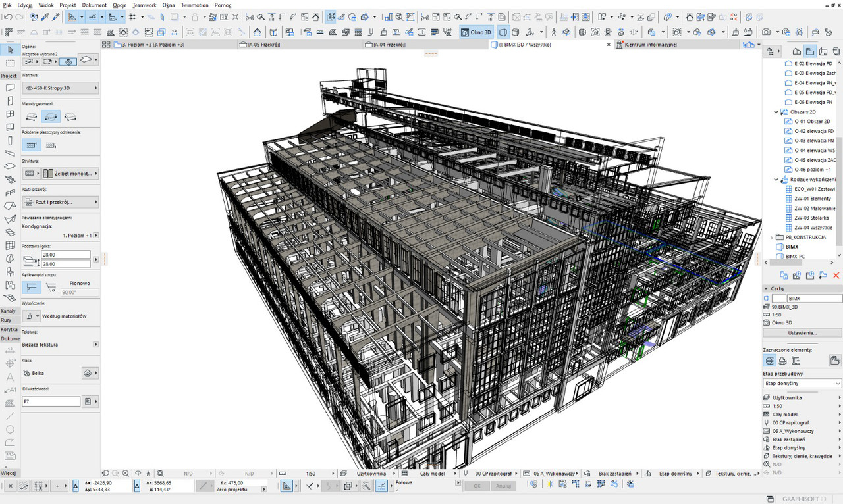Screen dimensions: 843x504
Task: Choose the first geometry method option
Action: point(31,116)
